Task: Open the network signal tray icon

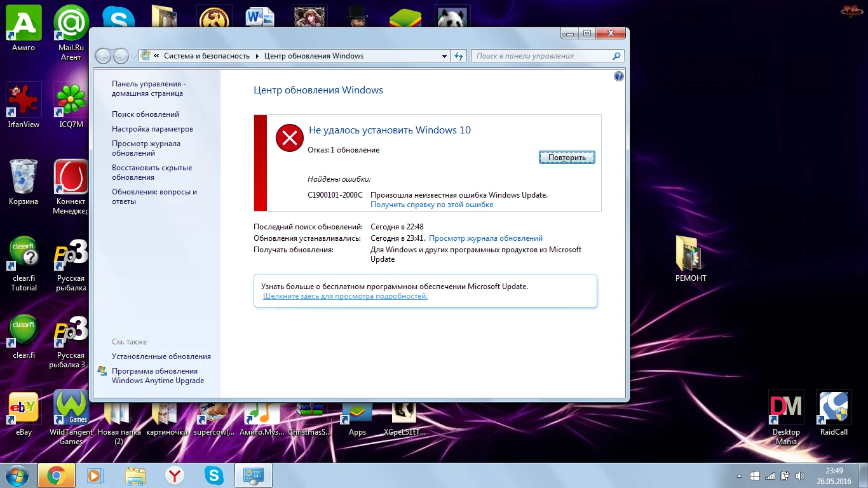Action: [770, 476]
